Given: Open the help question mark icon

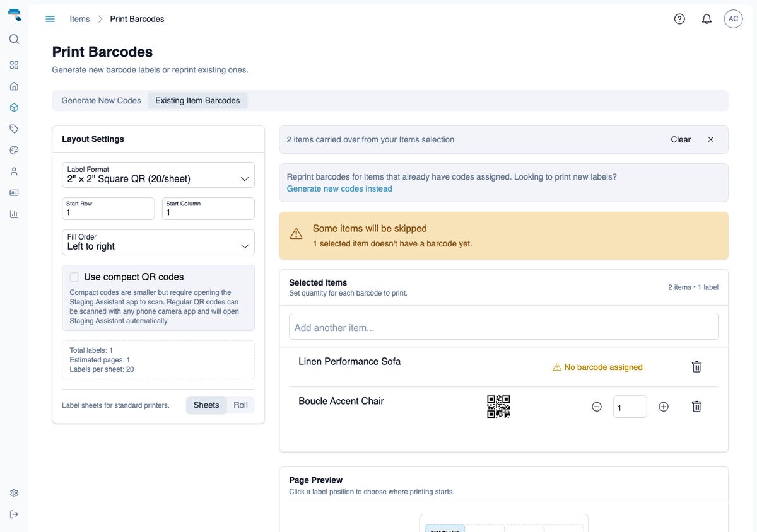Looking at the screenshot, I should pos(679,19).
